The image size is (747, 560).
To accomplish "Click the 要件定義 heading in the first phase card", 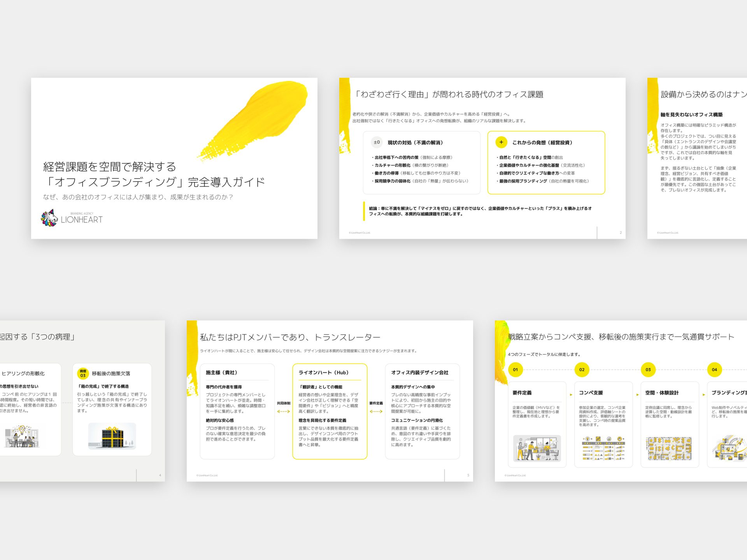I will tap(522, 393).
